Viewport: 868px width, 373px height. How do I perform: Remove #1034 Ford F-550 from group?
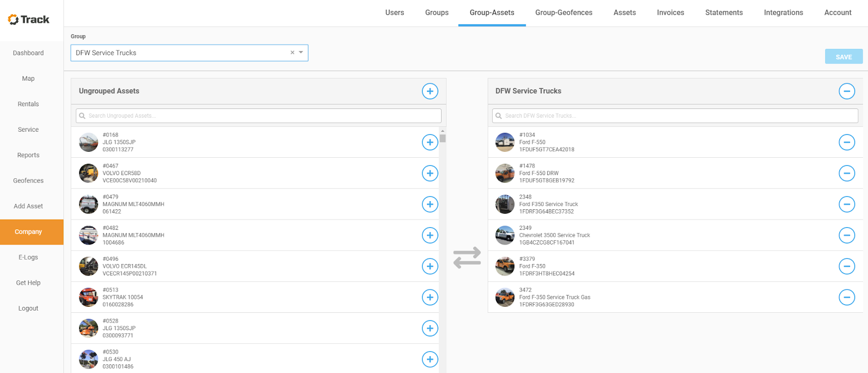(x=846, y=142)
